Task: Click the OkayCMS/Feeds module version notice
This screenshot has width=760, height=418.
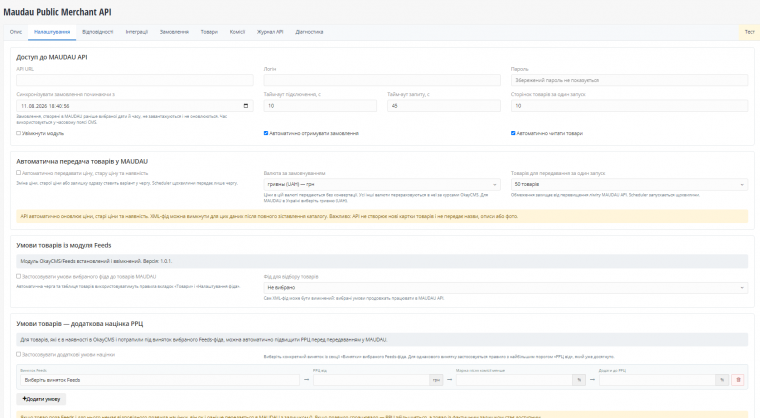Action: (x=382, y=261)
